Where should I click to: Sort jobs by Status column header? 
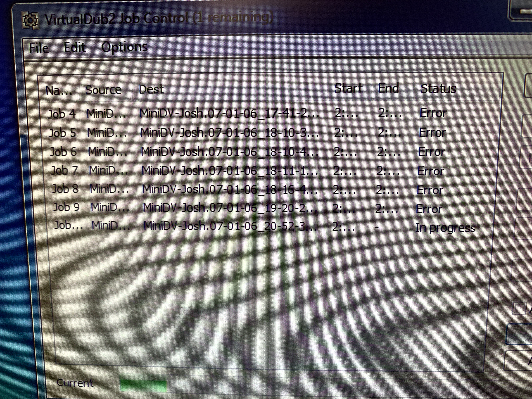click(x=438, y=89)
